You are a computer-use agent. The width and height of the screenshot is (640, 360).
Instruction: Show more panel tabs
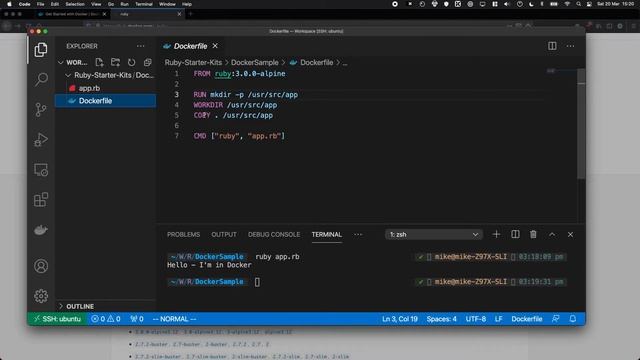358,234
